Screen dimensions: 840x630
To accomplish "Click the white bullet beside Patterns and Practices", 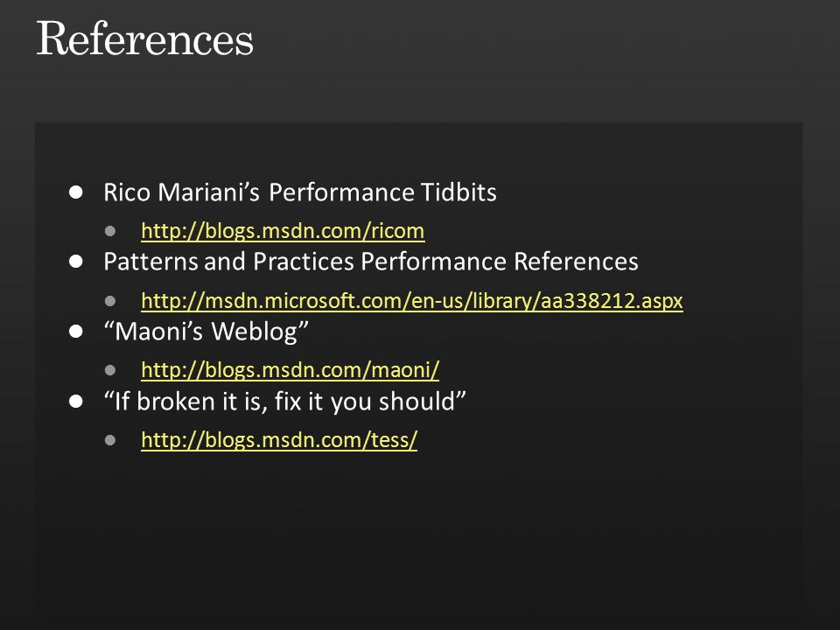I will tap(76, 262).
